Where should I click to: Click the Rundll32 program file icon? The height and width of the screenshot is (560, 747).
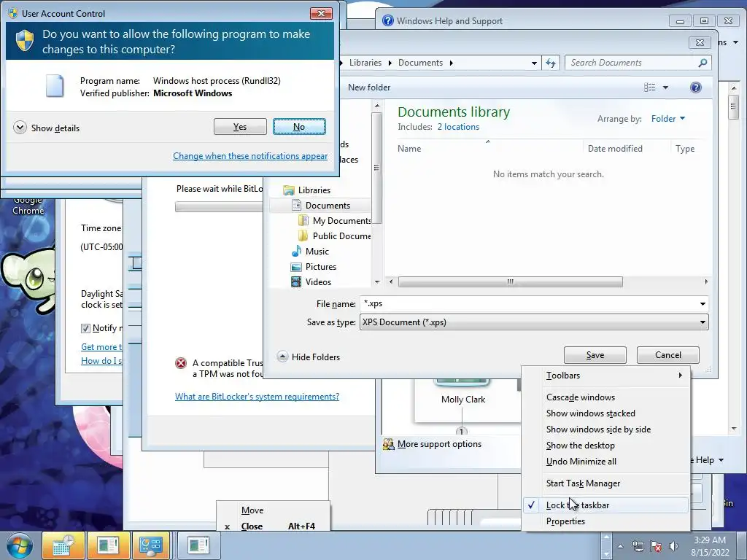pyautogui.click(x=55, y=86)
